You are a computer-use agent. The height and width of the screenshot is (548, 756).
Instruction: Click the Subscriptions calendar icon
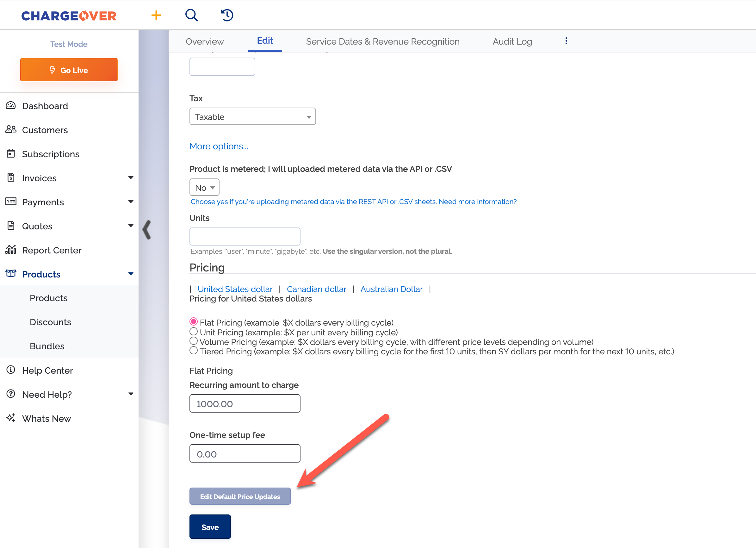click(x=11, y=154)
